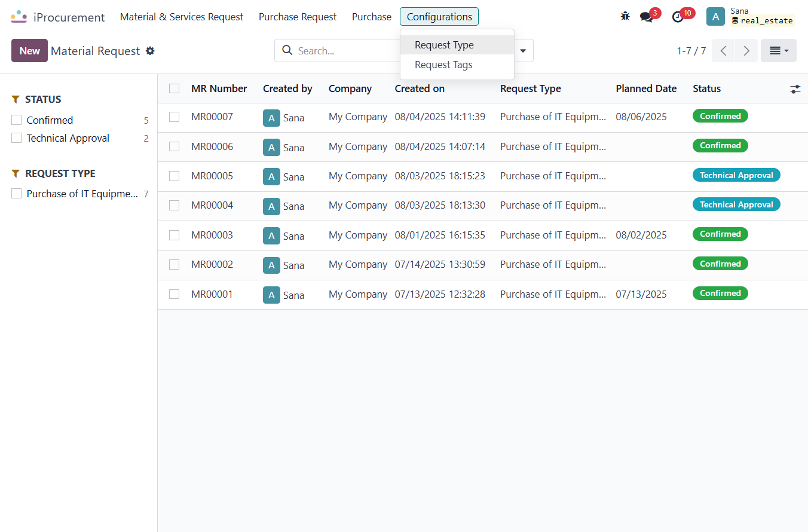
Task: Go to the next page arrow
Action: [746, 51]
